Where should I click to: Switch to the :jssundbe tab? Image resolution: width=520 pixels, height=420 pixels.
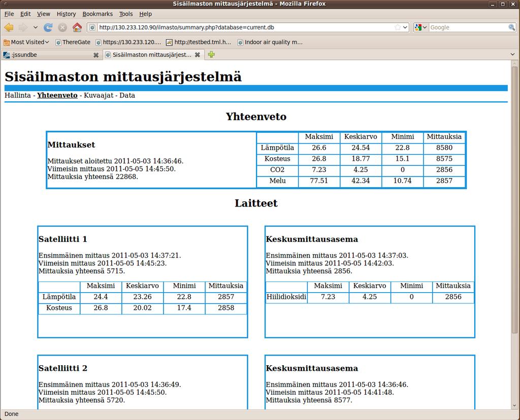[x=51, y=55]
